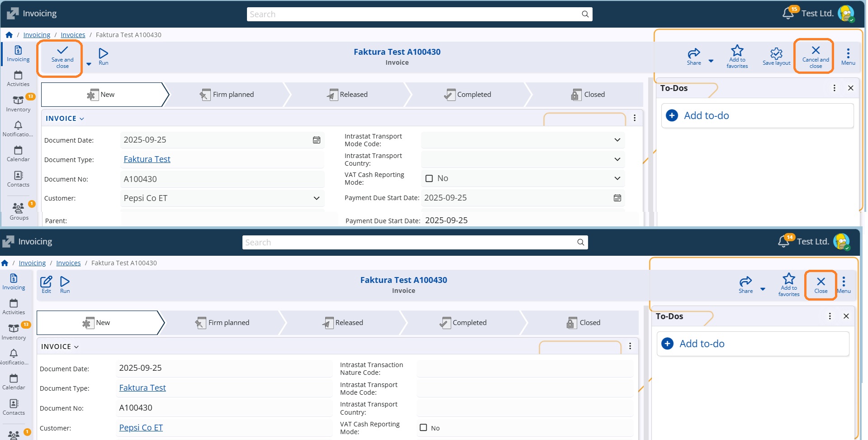Select Closed stage in upper view
Viewport: 868px width, 440px height.
click(x=588, y=95)
